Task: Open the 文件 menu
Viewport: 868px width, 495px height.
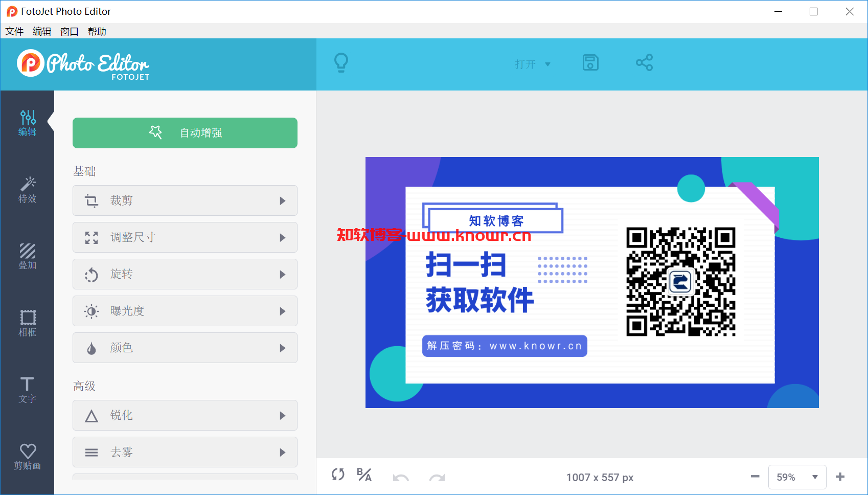Action: tap(14, 31)
